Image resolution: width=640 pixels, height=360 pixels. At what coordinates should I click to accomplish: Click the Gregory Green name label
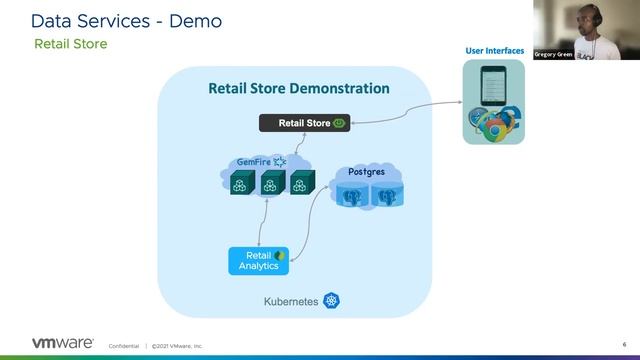click(553, 54)
